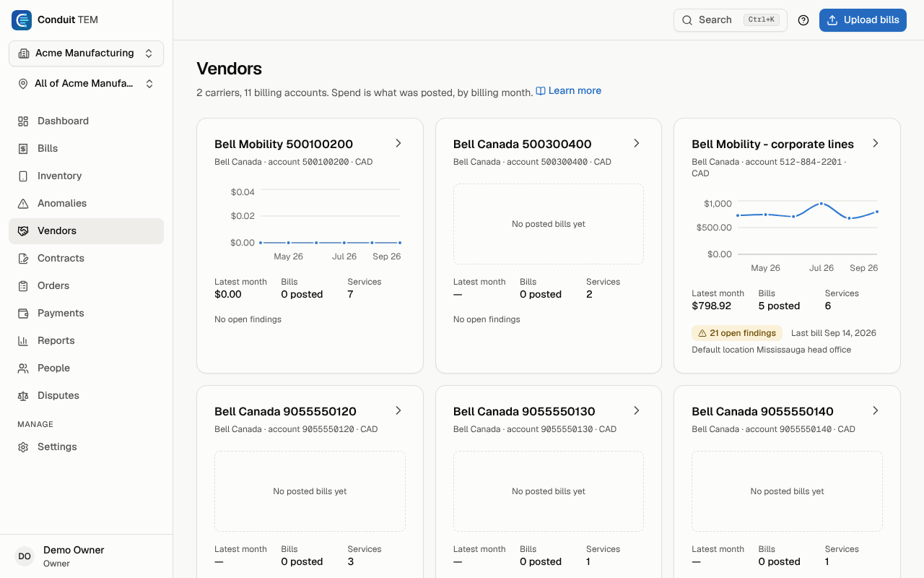Go to Dashboard page
Viewport: 924px width, 578px height.
pyautogui.click(x=86, y=121)
